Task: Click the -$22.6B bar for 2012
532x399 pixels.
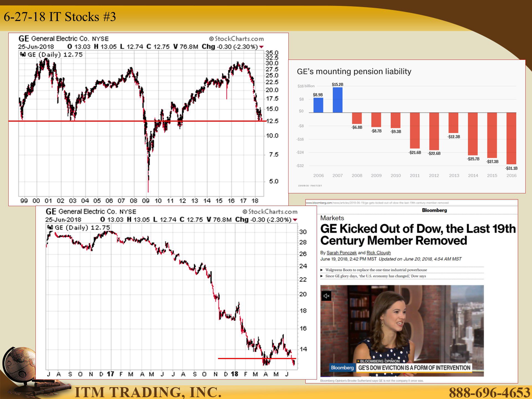Action: (434, 132)
